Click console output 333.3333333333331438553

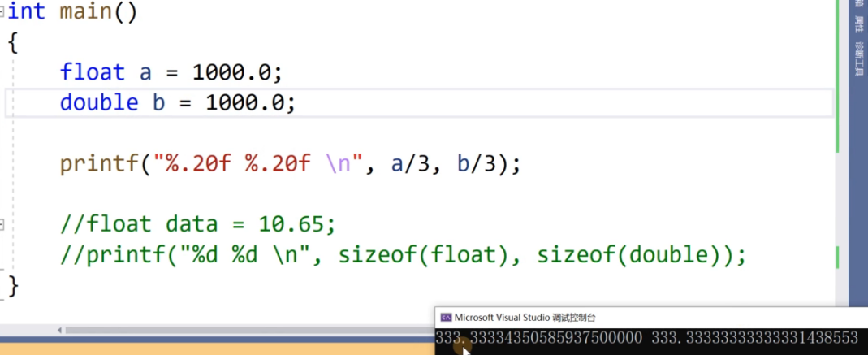[x=754, y=337]
